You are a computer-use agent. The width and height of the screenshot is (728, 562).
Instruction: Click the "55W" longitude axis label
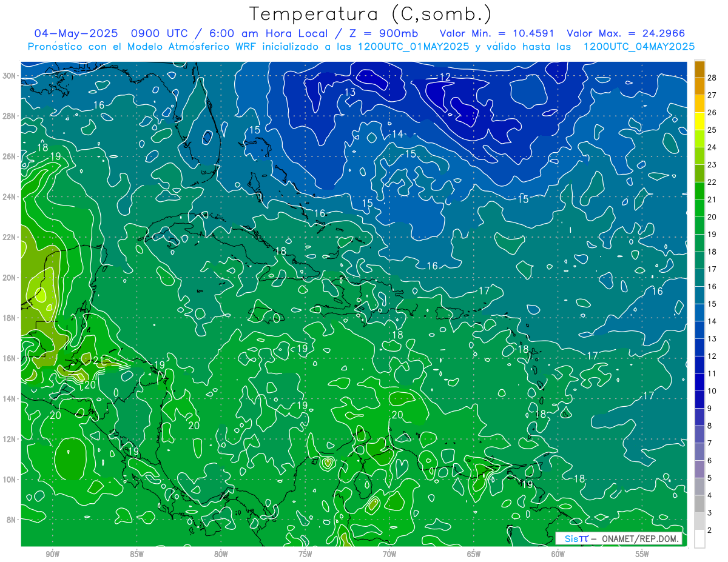tap(642, 554)
